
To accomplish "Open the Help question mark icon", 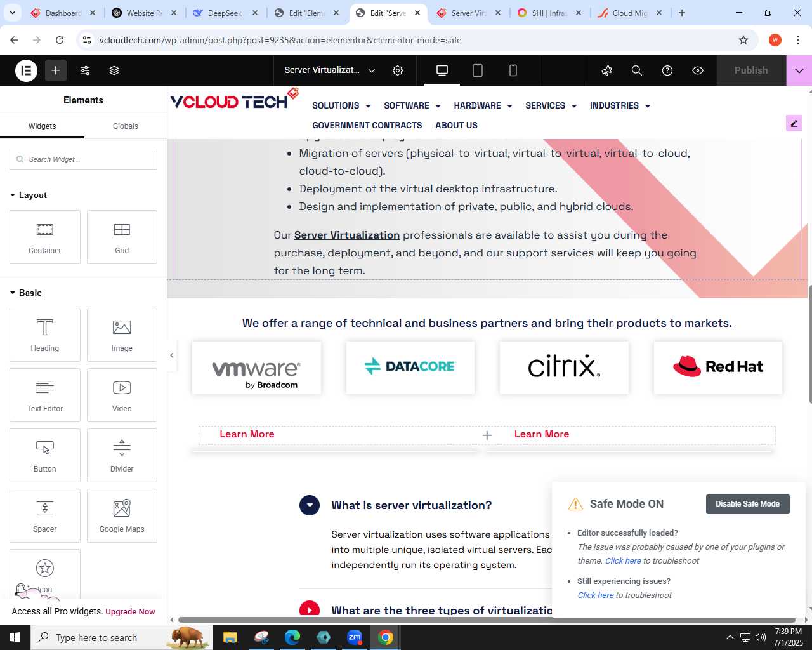I will point(667,70).
